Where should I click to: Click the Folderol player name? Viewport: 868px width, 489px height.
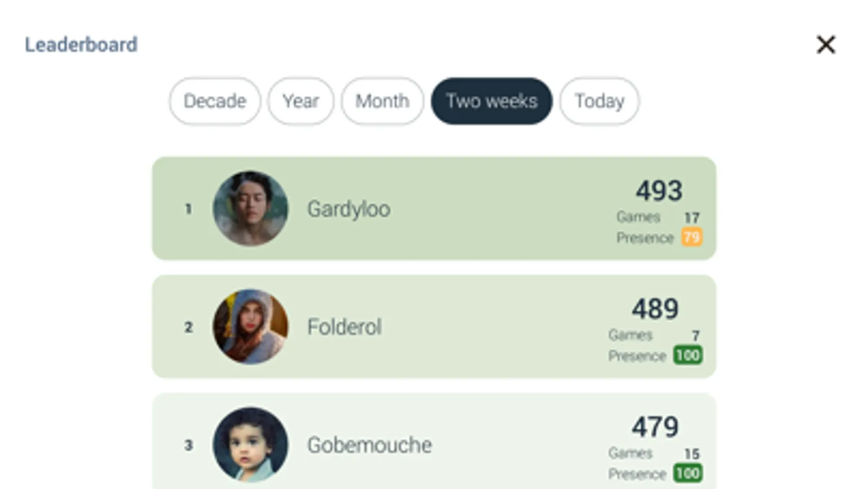click(344, 327)
